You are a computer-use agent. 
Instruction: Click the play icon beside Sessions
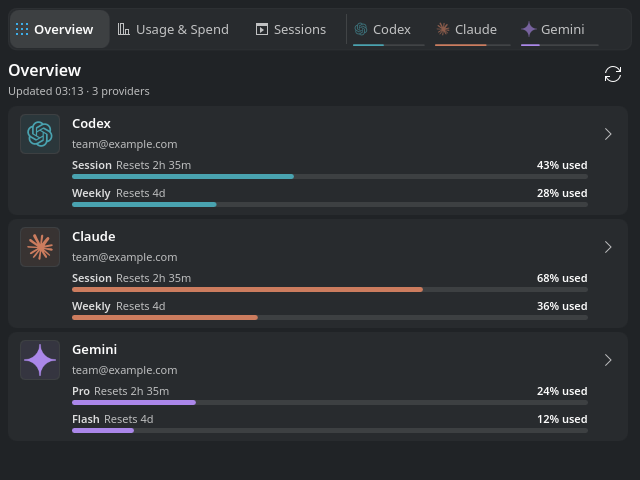point(262,29)
